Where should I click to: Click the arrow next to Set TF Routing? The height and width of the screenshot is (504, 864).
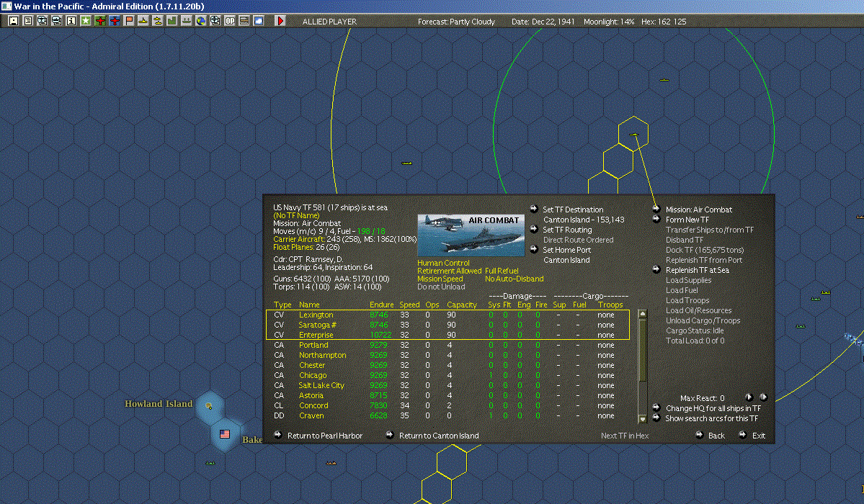point(533,229)
